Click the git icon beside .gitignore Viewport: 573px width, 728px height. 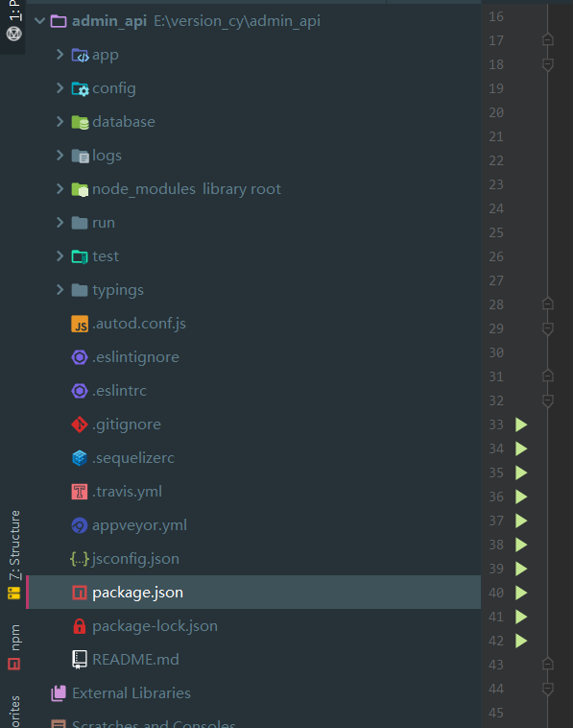80,425
